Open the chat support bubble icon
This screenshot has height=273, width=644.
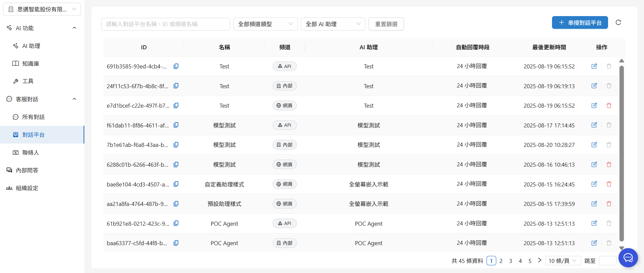(x=628, y=258)
